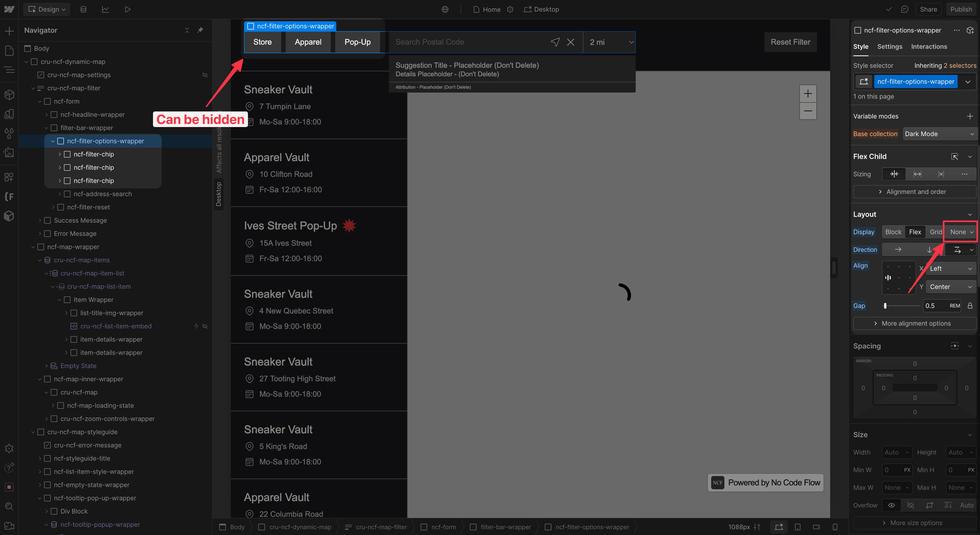980x535 pixels.
Task: Open the Assets image panel
Action: point(9,153)
